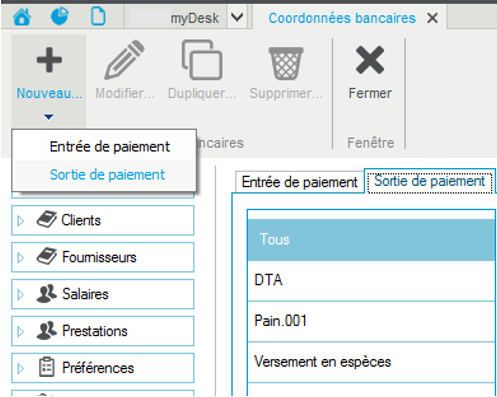The image size is (497, 397).
Task: Click the blank document icon in the top bar
Action: (98, 16)
